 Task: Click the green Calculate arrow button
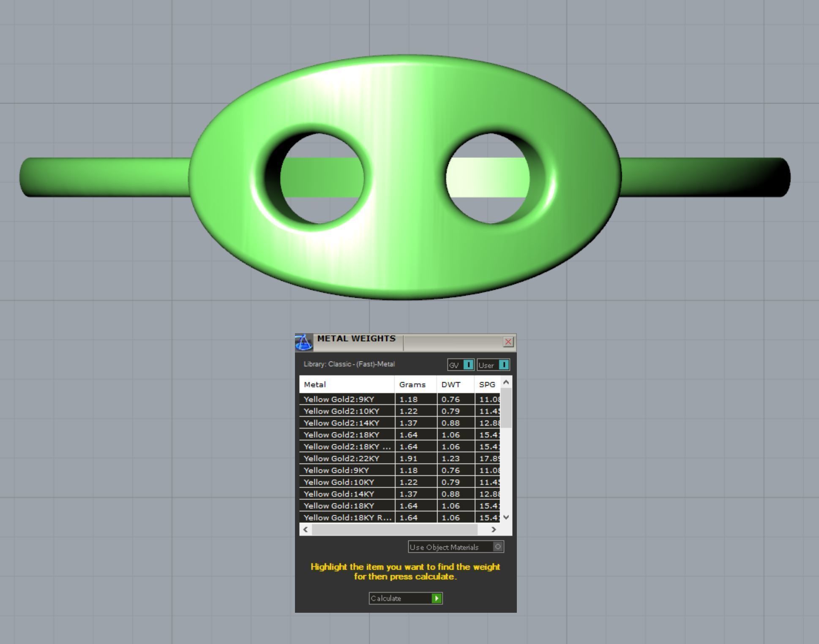[x=437, y=598]
